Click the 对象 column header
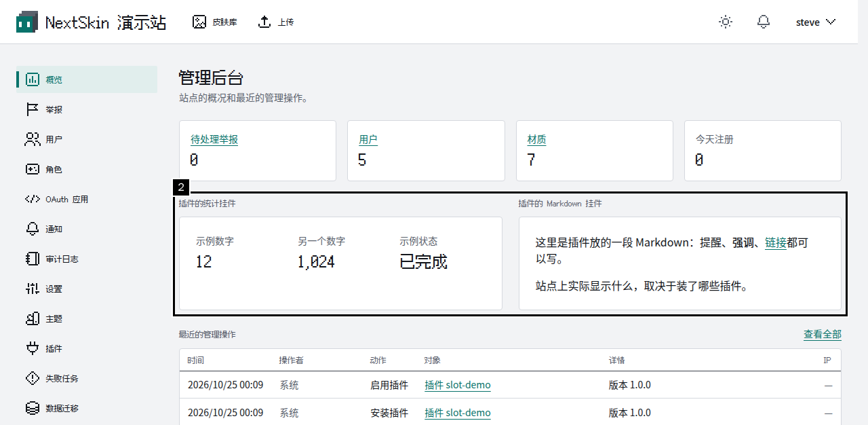Screen dimensions: 868x425 (x=433, y=360)
